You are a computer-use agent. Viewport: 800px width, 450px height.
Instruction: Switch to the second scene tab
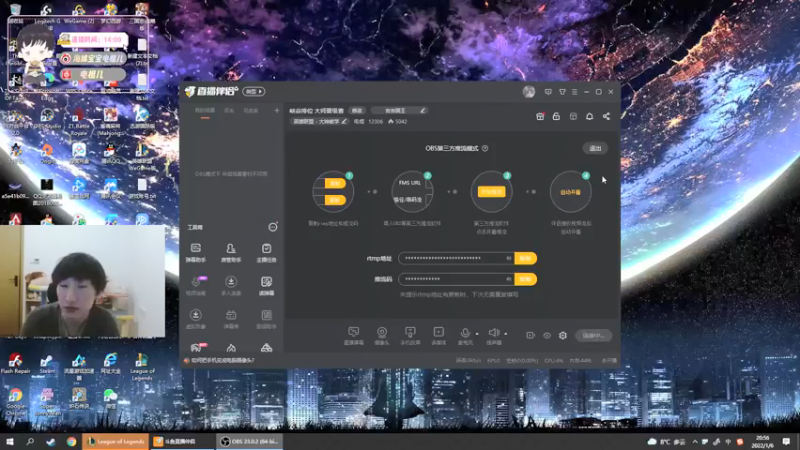tap(229, 111)
